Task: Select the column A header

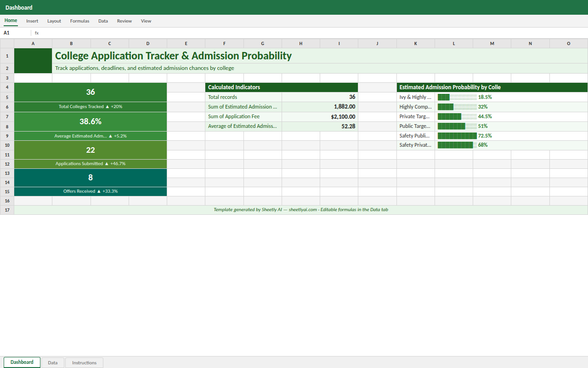Action: tap(33, 43)
